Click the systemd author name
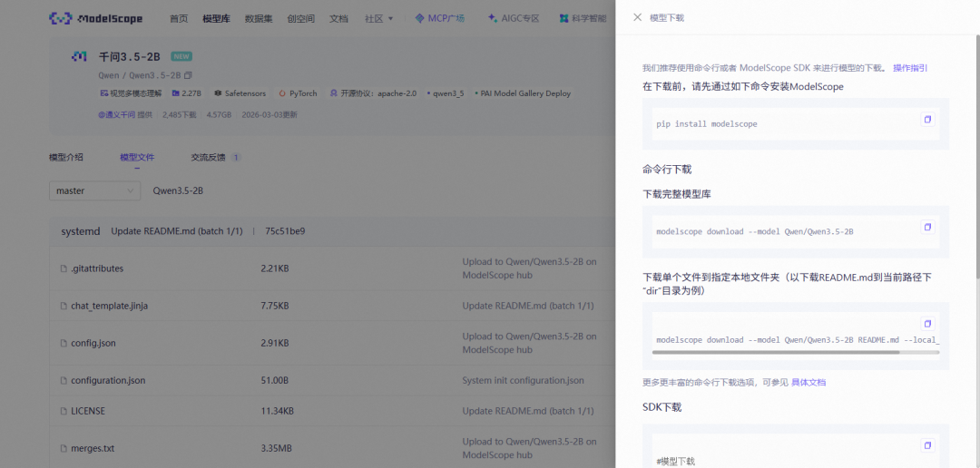 point(81,231)
